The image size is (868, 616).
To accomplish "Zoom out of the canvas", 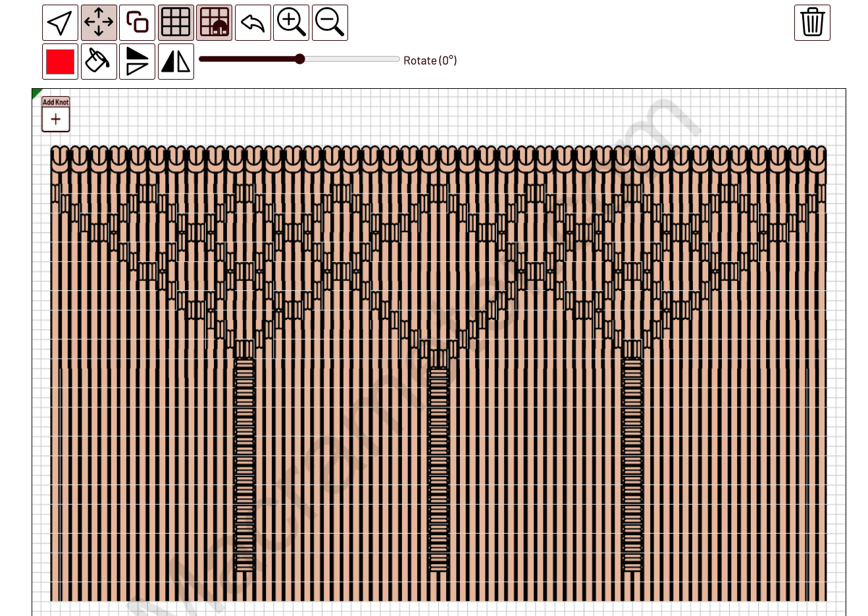I will pyautogui.click(x=330, y=22).
